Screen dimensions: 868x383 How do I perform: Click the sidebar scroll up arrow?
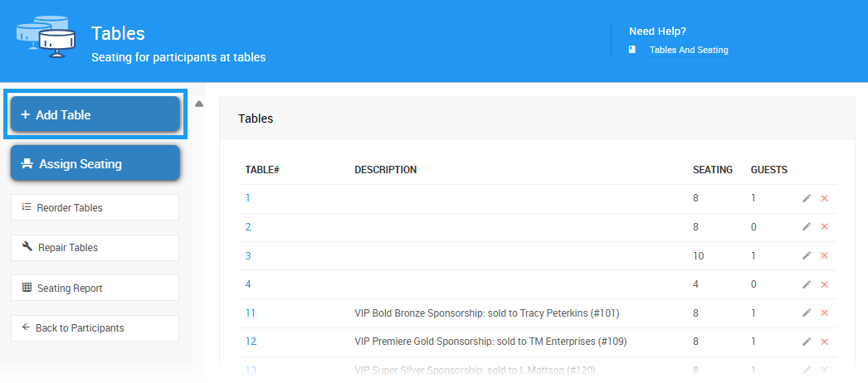click(199, 104)
